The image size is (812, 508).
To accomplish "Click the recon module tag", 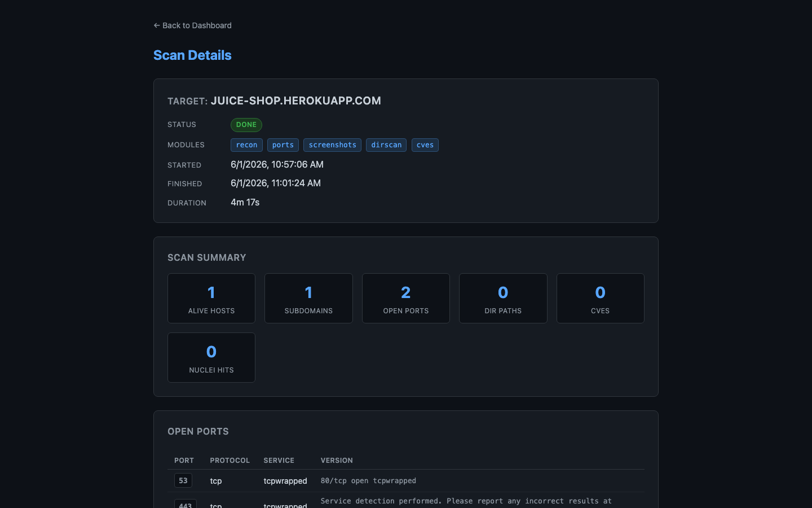I will pos(246,145).
